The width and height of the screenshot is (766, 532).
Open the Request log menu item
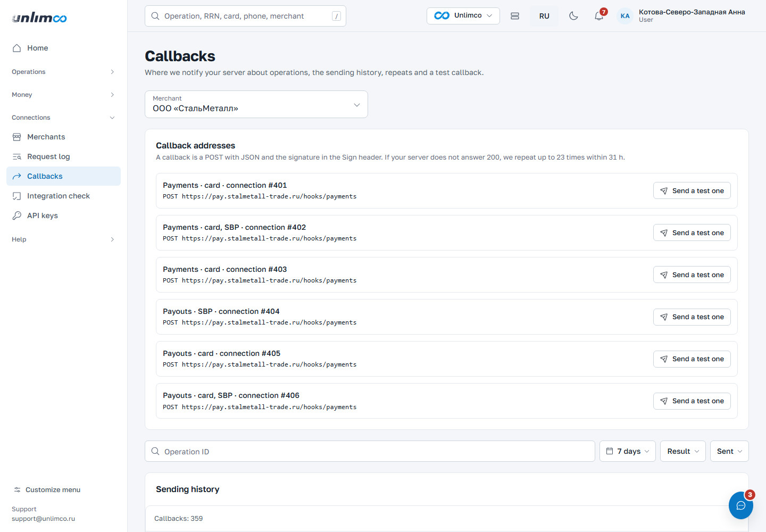click(63, 156)
